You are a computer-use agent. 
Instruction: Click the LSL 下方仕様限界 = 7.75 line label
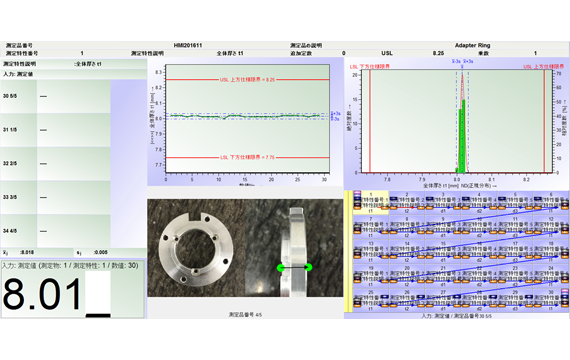(247, 157)
